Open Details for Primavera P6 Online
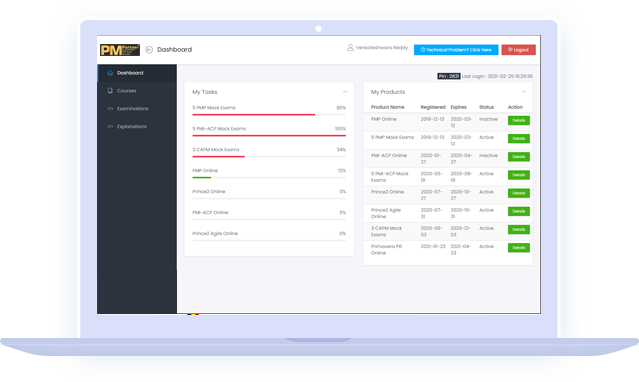Viewport: 639px width, 382px height. tap(519, 248)
